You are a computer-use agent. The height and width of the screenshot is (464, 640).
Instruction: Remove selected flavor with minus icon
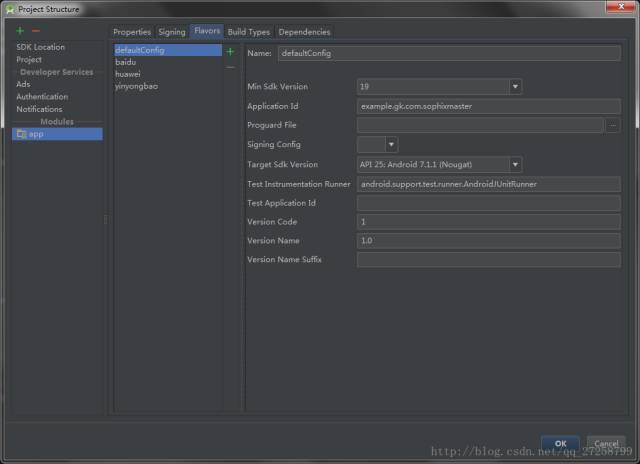click(x=230, y=67)
